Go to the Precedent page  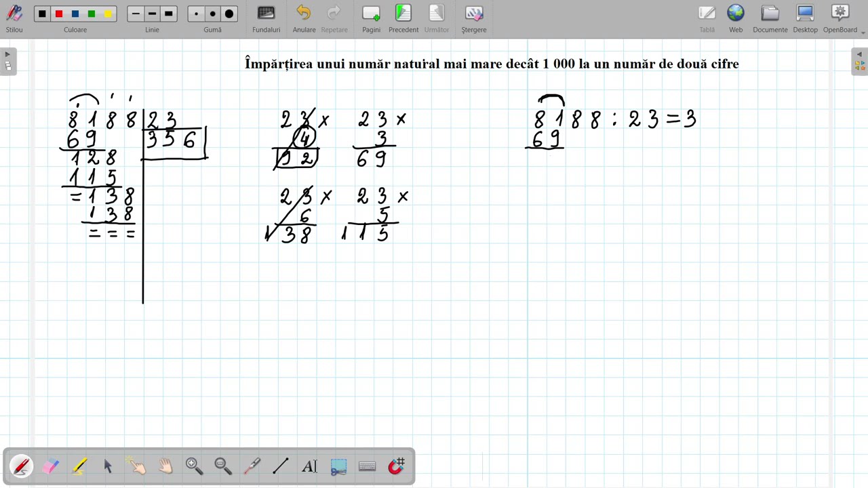pos(403,18)
